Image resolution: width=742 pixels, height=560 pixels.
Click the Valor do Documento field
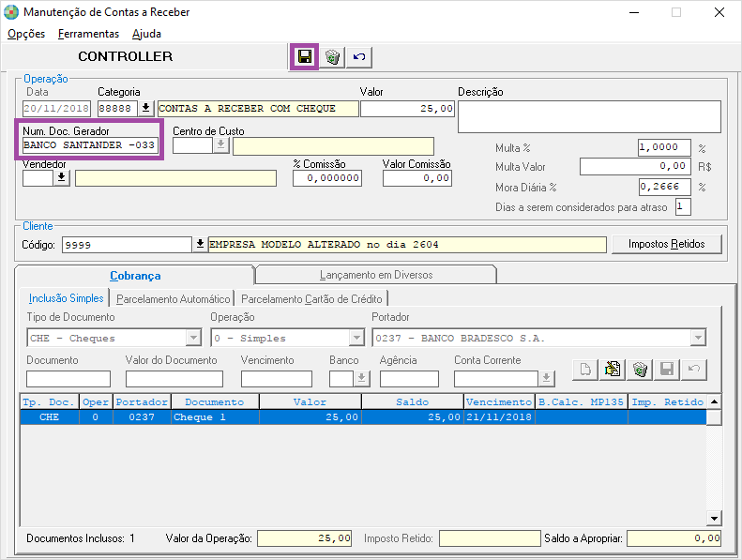click(174, 379)
